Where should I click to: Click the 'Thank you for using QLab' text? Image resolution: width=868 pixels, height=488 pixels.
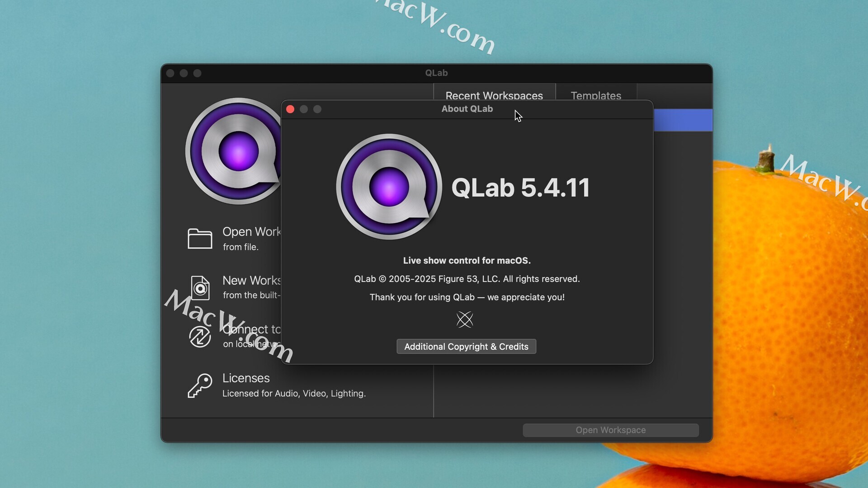422,297
